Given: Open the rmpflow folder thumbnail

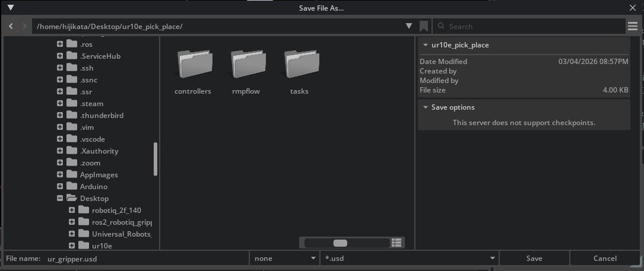Looking at the screenshot, I should [x=248, y=64].
